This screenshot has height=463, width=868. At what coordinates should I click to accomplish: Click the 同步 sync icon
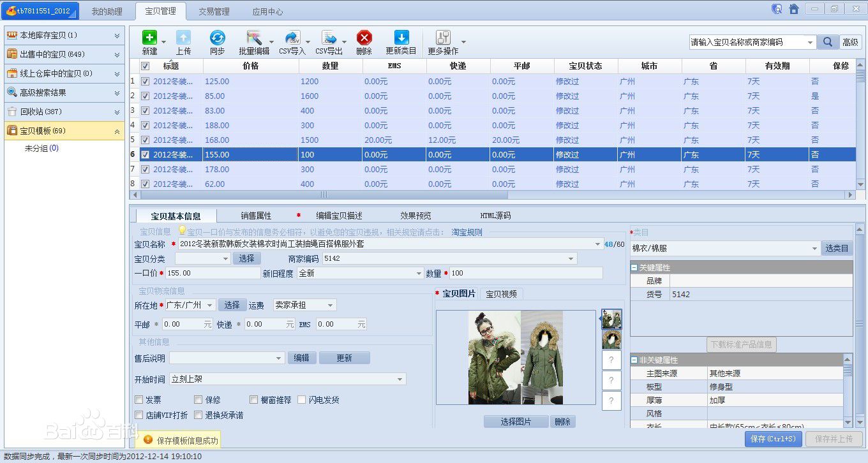point(217,38)
